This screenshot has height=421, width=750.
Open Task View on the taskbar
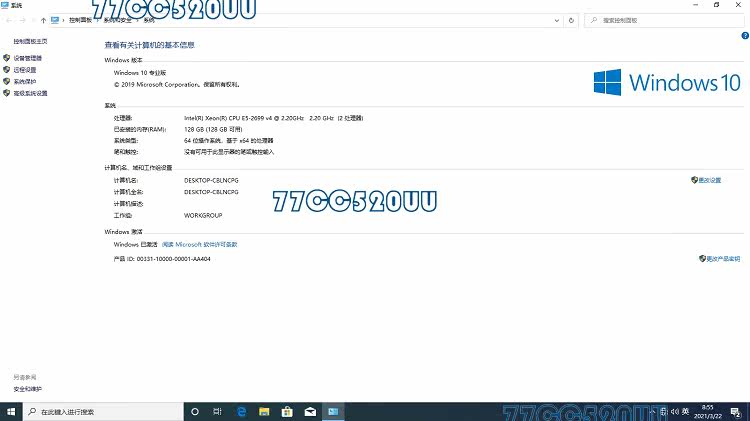tap(218, 411)
